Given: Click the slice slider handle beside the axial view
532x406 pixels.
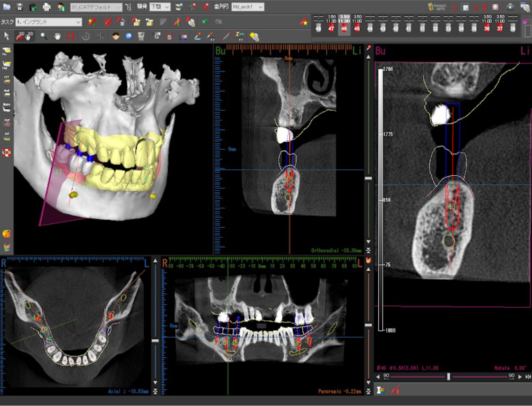Looking at the screenshot, I should coord(155,340).
